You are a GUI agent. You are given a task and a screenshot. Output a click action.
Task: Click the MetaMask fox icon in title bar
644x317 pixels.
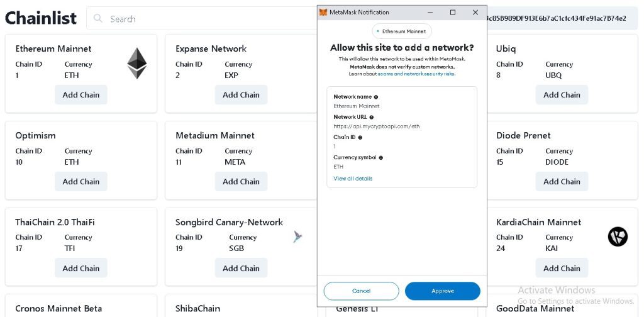tap(323, 13)
